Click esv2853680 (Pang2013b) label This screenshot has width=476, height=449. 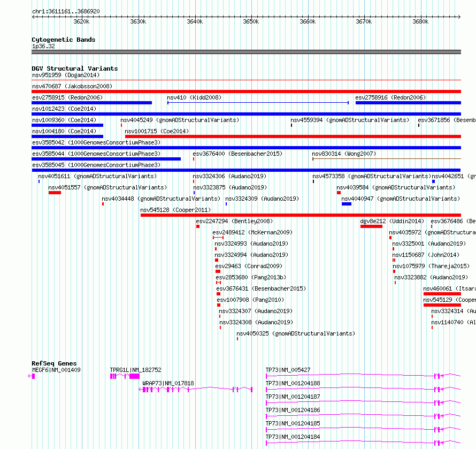pyautogui.click(x=251, y=277)
